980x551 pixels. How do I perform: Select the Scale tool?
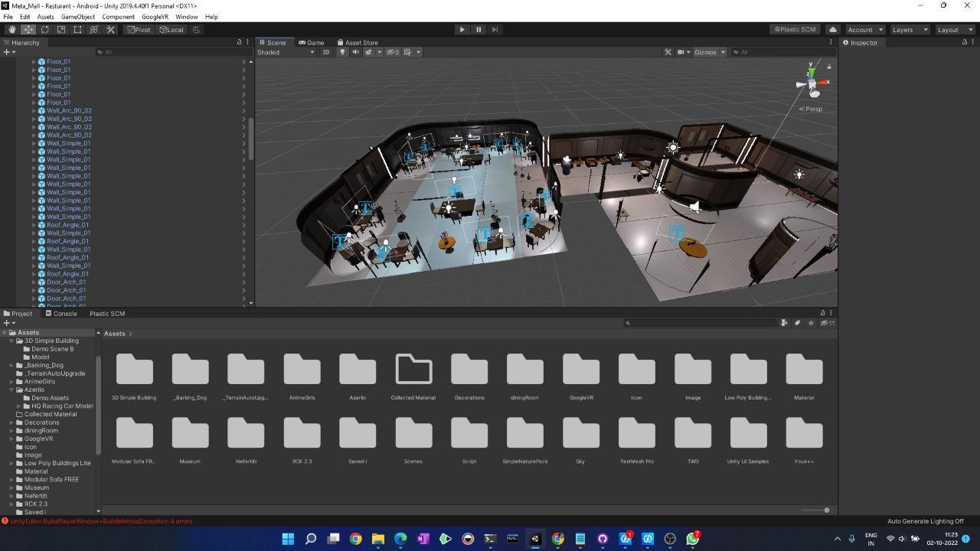point(61,29)
